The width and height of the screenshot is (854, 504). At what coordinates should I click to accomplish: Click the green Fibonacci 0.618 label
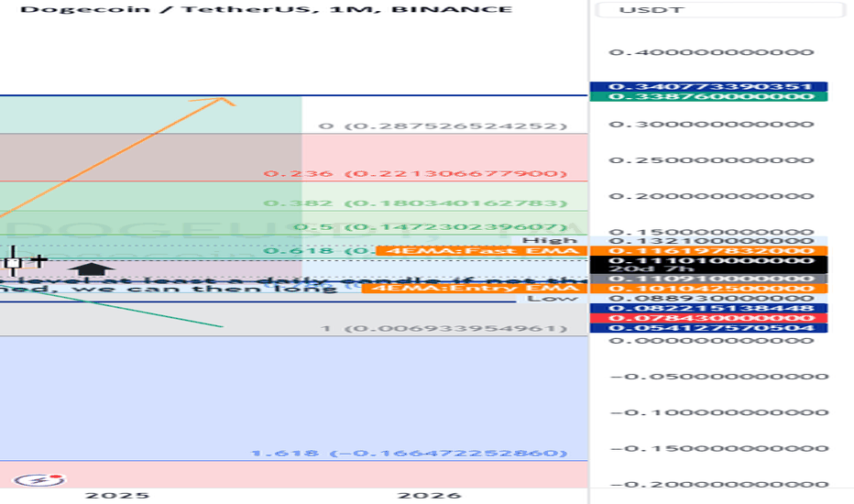[319, 251]
